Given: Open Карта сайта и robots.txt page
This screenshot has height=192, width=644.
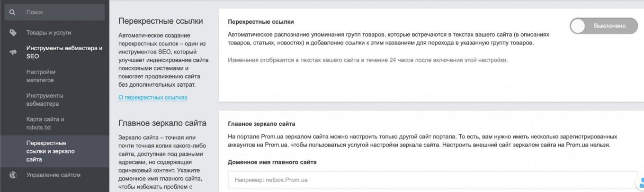Looking at the screenshot, I should click(x=45, y=123).
